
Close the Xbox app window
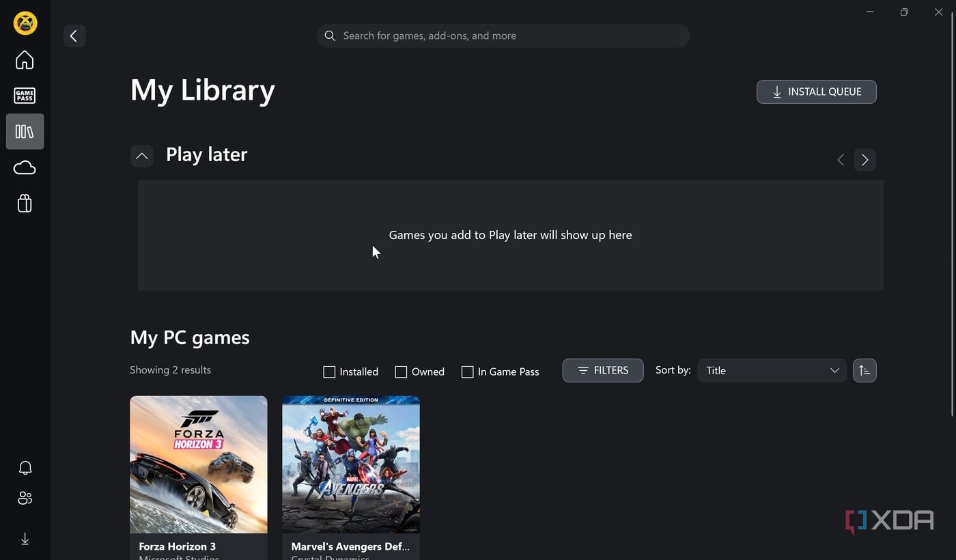click(938, 12)
